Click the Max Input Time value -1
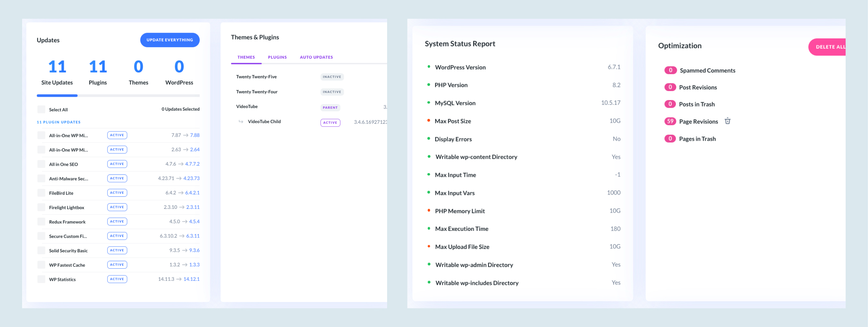This screenshot has width=868, height=327. click(x=618, y=175)
